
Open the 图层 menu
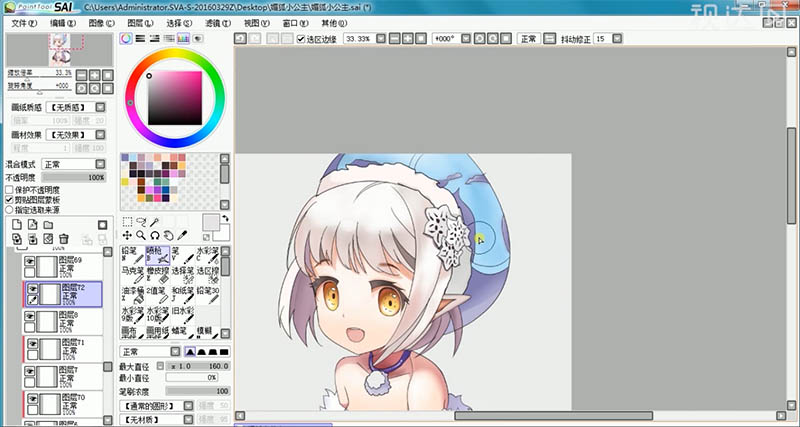(x=140, y=23)
